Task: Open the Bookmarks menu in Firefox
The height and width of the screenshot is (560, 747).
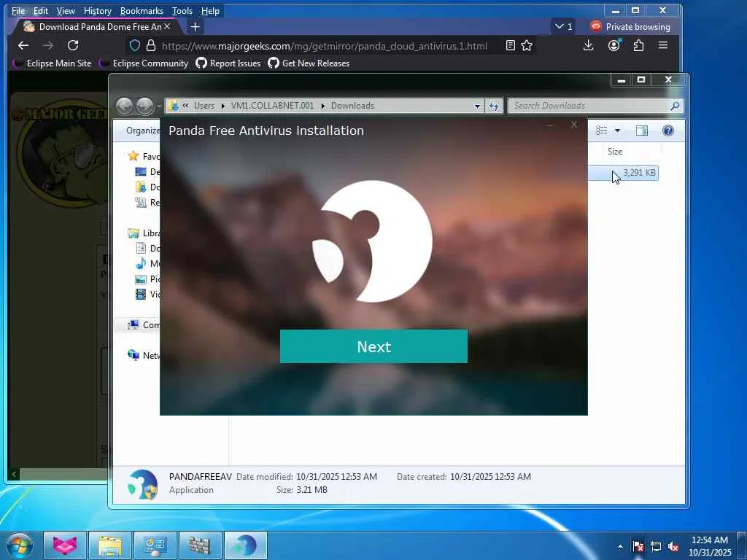Action: (142, 10)
